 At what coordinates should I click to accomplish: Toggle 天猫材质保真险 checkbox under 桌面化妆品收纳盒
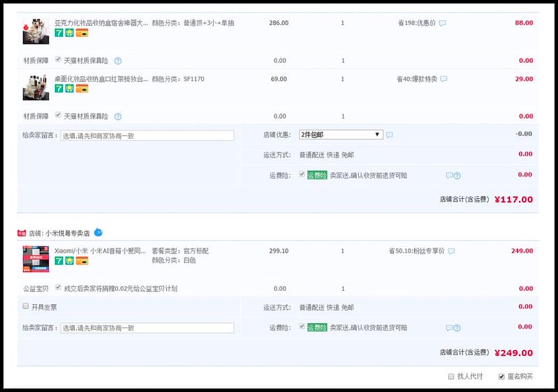(58, 115)
